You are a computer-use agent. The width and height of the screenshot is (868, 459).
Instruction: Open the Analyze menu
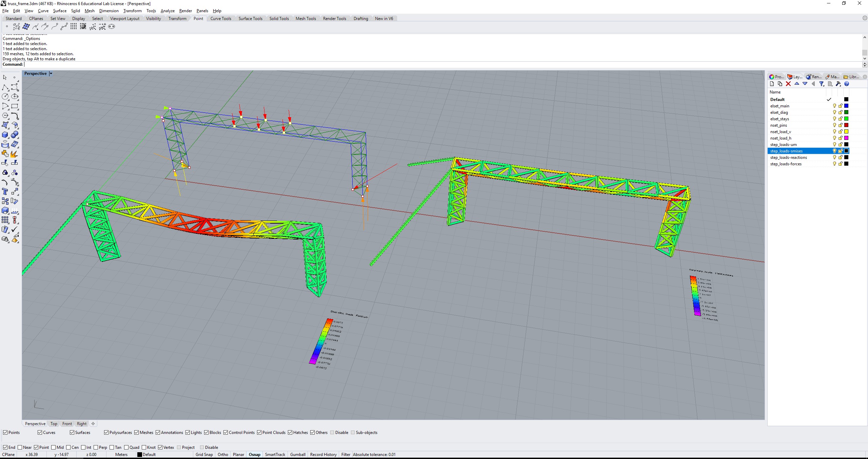pos(167,11)
